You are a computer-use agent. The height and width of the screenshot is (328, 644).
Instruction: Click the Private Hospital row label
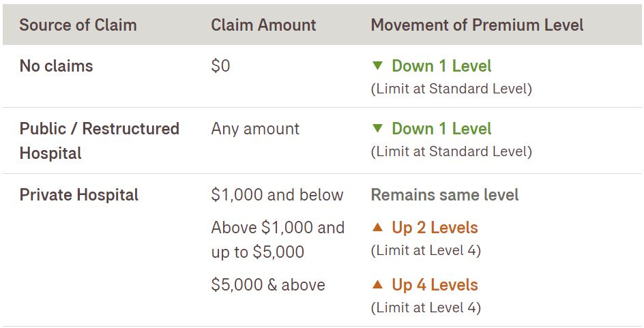[x=78, y=195]
